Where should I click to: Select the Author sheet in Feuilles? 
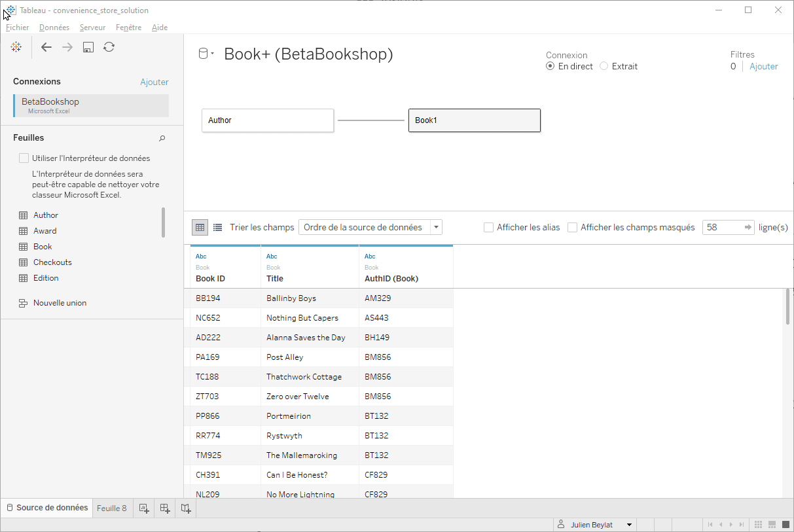coord(46,215)
